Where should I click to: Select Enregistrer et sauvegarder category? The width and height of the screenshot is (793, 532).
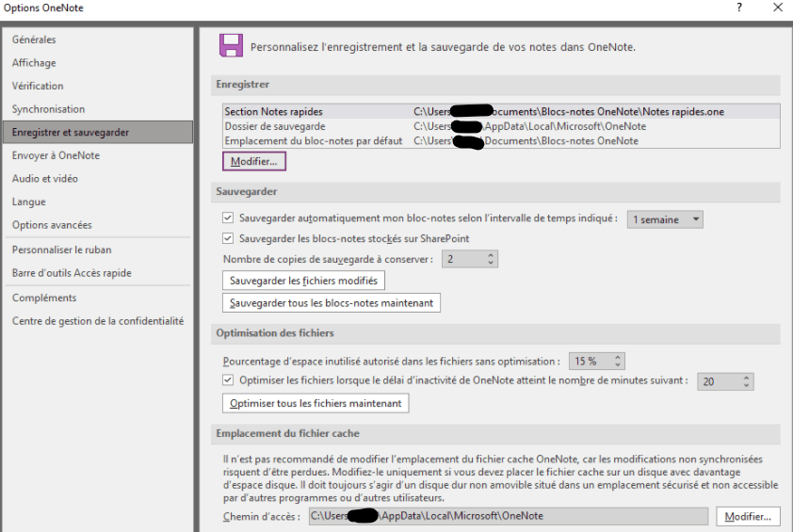pyautogui.click(x=98, y=132)
